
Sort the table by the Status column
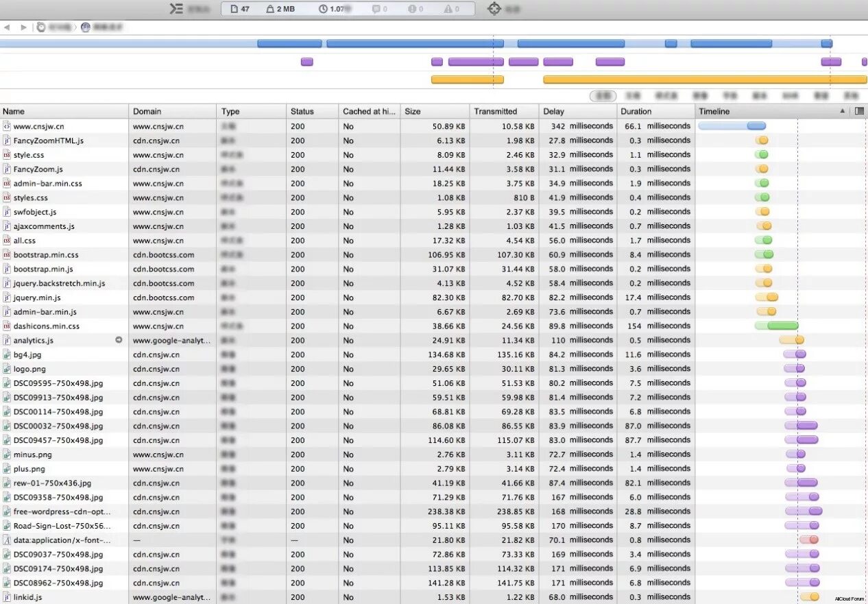tap(312, 111)
